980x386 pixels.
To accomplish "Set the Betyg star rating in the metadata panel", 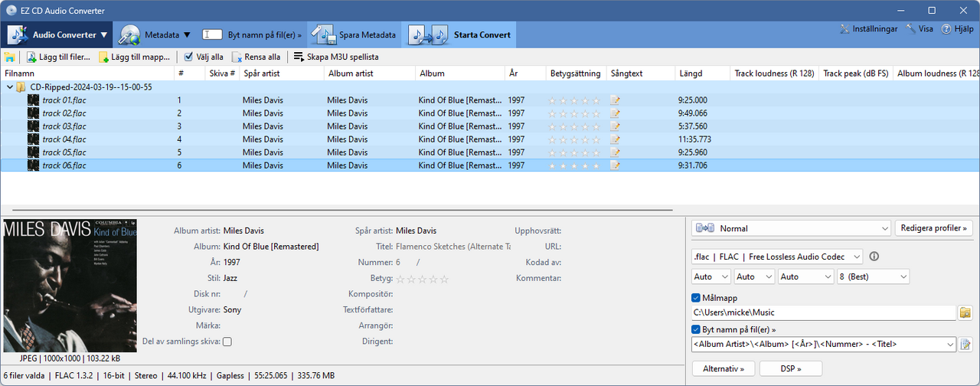I will click(x=422, y=279).
